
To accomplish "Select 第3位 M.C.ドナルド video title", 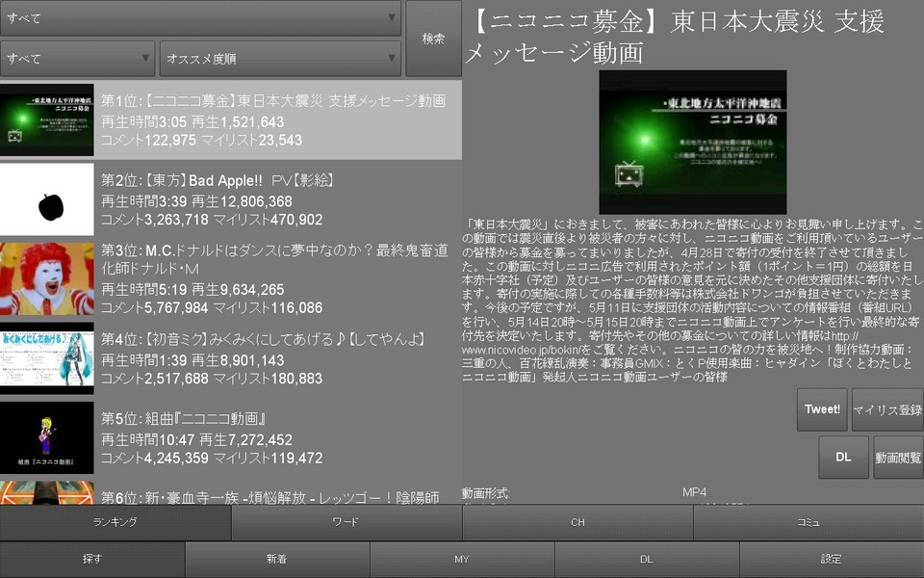I will 274,259.
